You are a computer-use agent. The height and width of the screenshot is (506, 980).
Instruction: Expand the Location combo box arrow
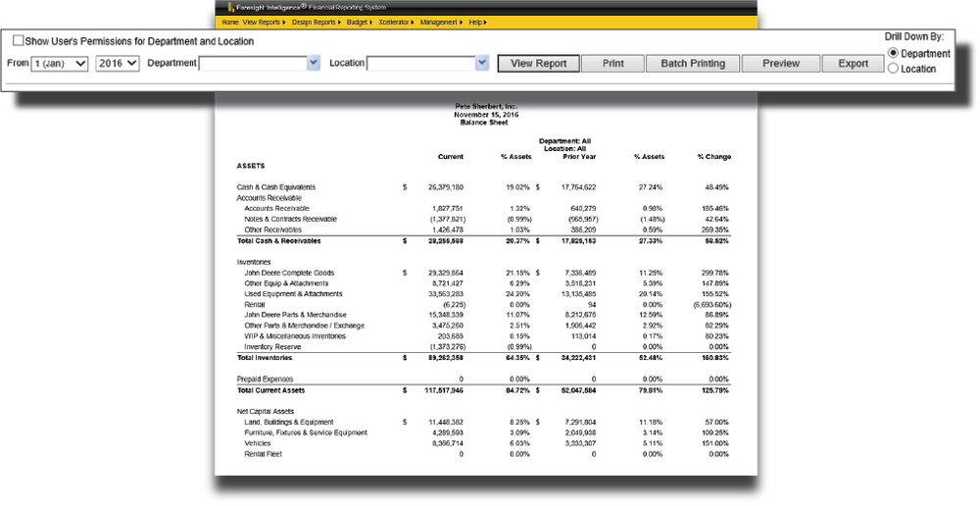(x=481, y=63)
